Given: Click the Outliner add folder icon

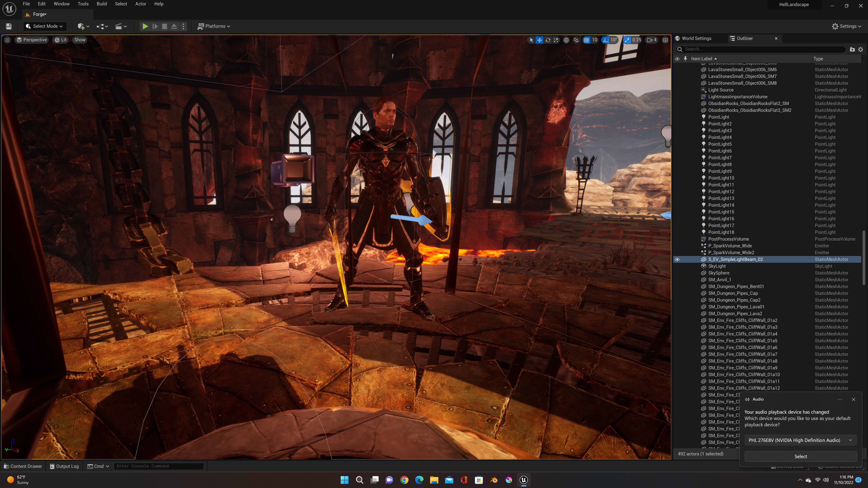Looking at the screenshot, I should (x=852, y=49).
